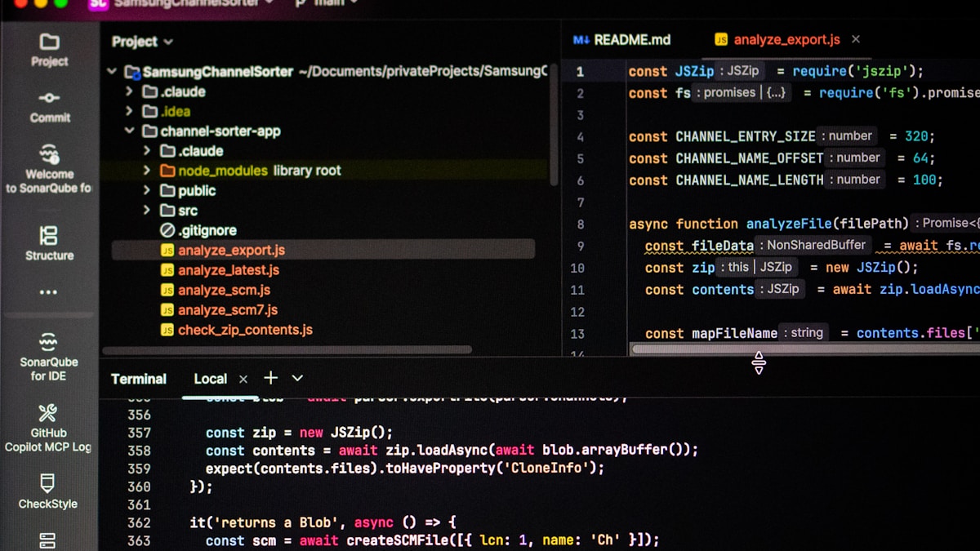This screenshot has height=551, width=980.
Task: Click the src folder icon
Action: (x=167, y=211)
